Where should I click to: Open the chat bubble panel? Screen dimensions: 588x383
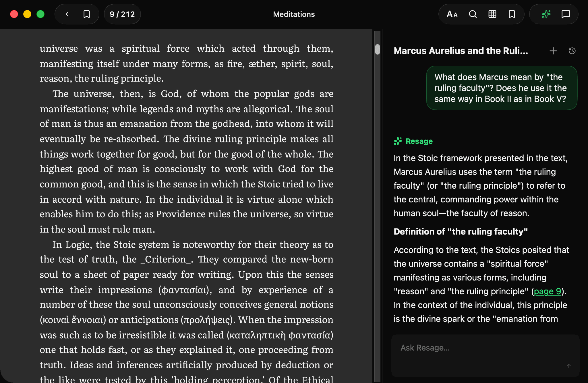[x=566, y=14]
